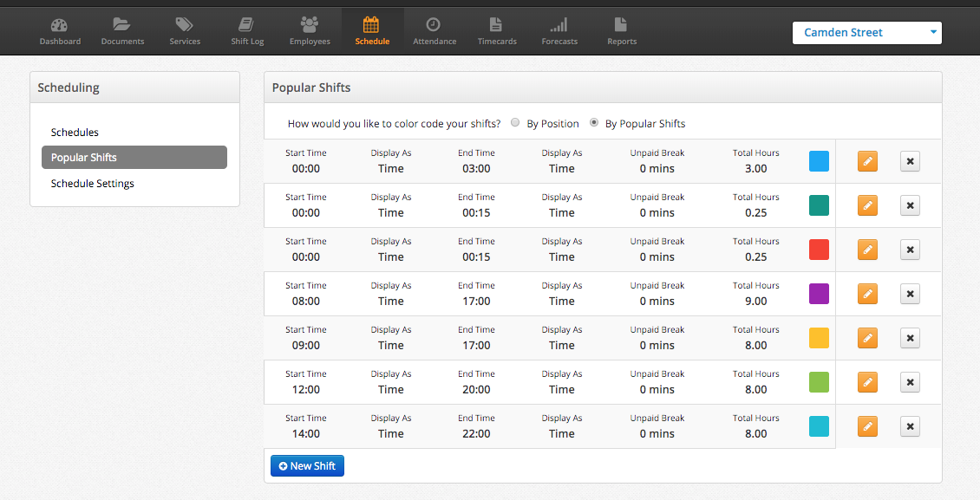
Task: Edit the 09:00 to 17:00 shift
Action: (x=867, y=338)
